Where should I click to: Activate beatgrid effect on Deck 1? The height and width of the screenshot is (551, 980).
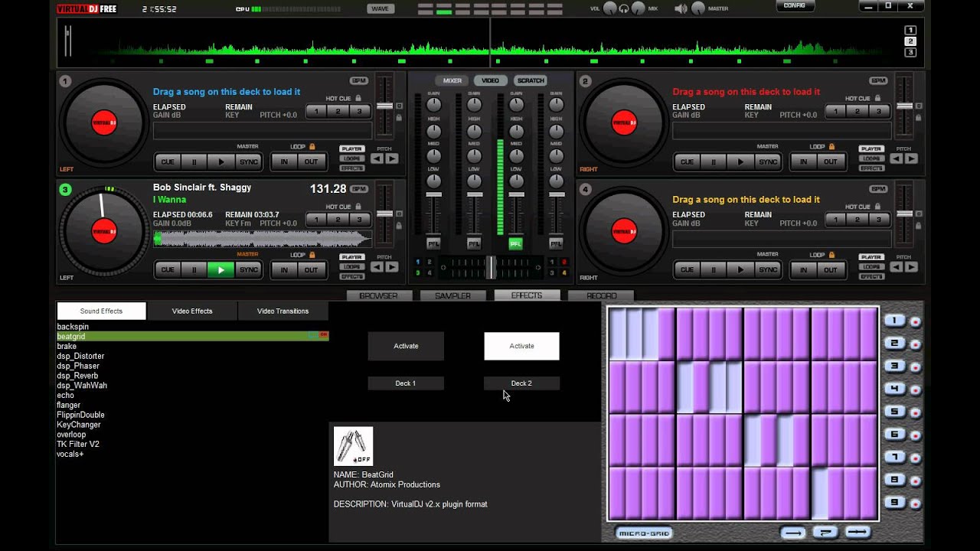pos(406,346)
